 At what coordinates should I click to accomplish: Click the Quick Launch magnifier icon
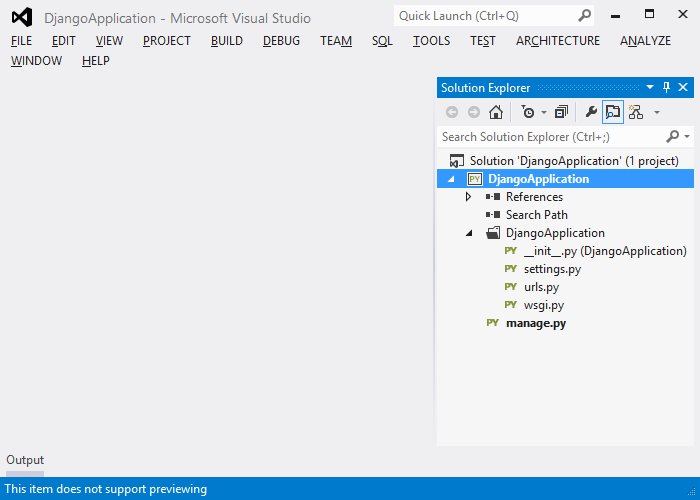(x=584, y=16)
